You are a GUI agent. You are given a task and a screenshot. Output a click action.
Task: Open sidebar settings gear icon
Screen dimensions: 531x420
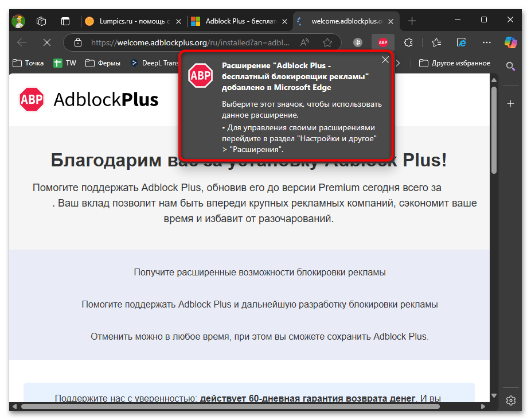[511, 400]
